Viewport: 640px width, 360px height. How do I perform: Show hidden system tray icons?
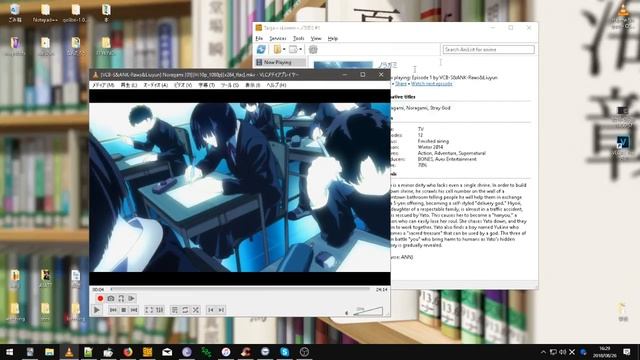[543, 352]
